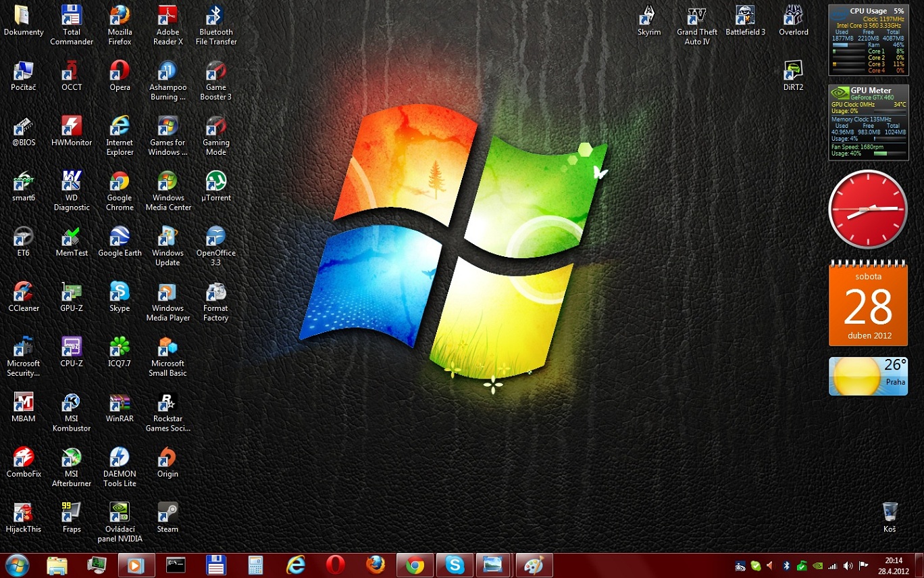
Task: Click the Command Prompt taskbar icon
Action: point(176,565)
